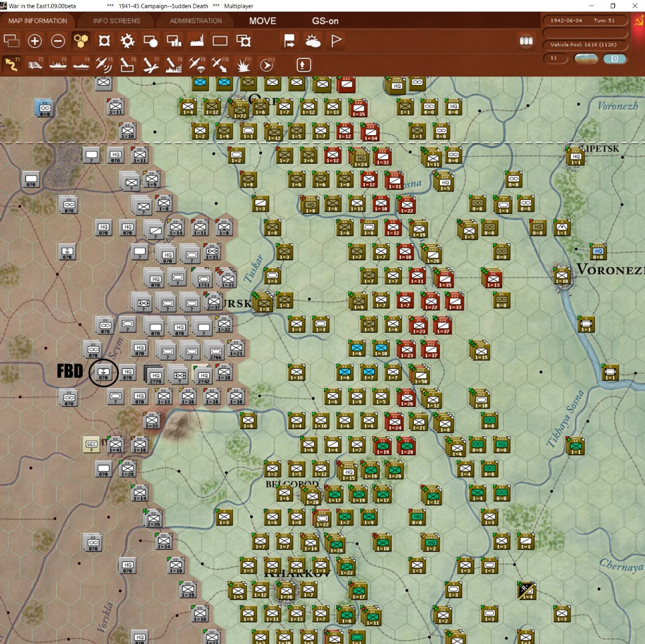Image resolution: width=645 pixels, height=644 pixels.
Task: Select the F8 bomb city icon
Action: (174, 65)
